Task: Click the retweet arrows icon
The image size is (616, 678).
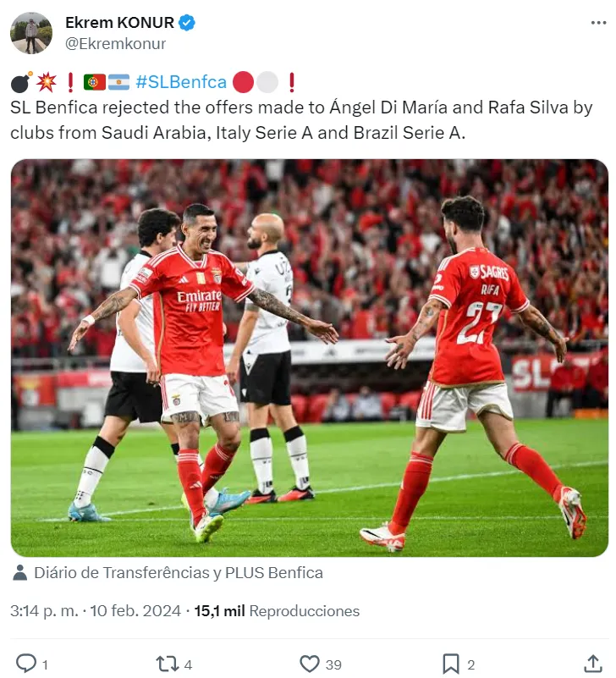Action: click(x=168, y=664)
